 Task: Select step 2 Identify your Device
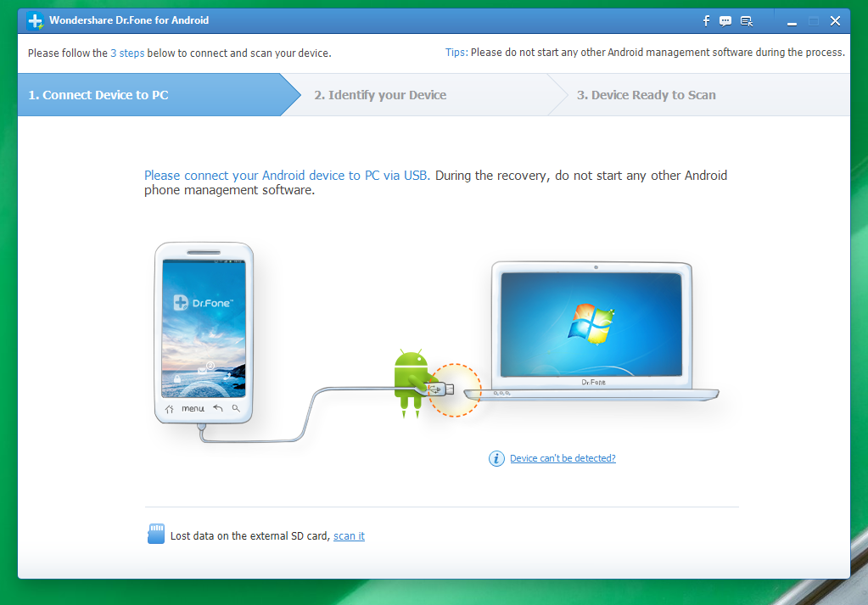[426, 95]
